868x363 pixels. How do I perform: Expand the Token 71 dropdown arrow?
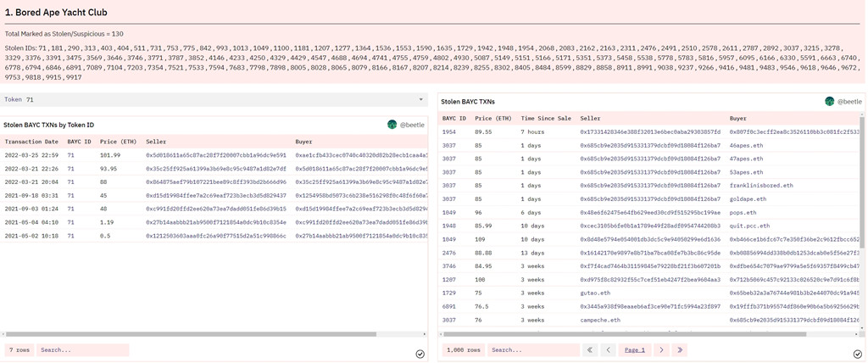point(420,99)
